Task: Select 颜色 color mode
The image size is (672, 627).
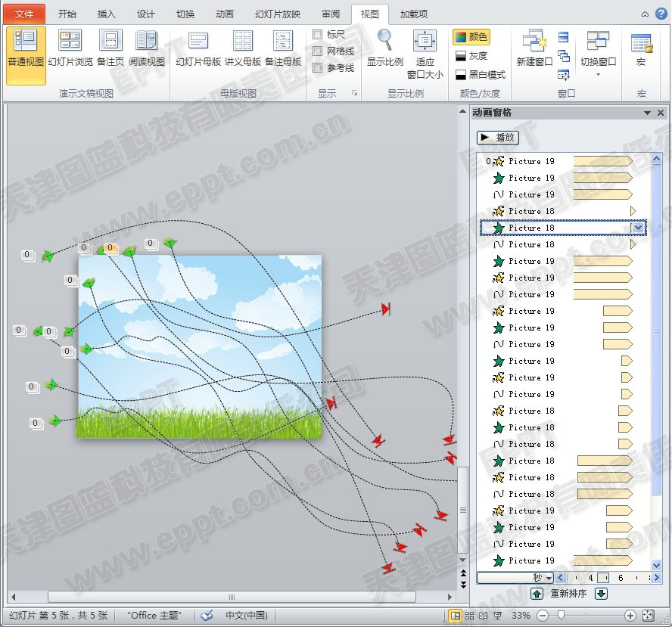Action: click(x=471, y=37)
